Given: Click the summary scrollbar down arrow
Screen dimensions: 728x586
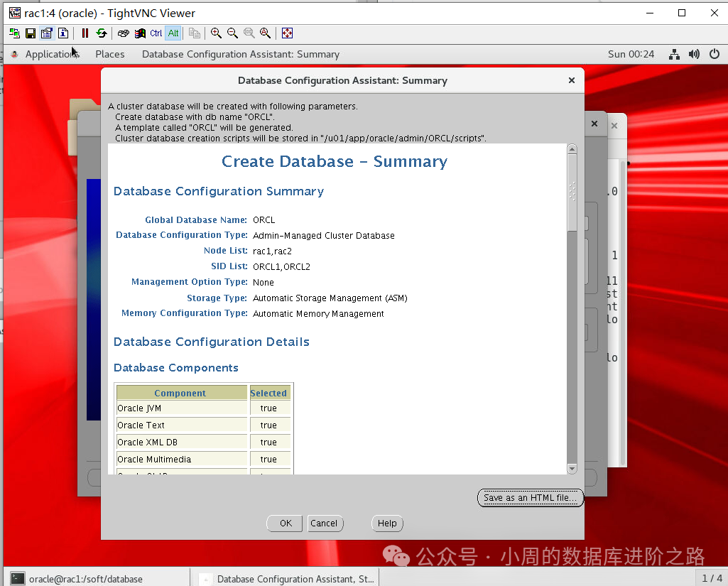Looking at the screenshot, I should (572, 469).
